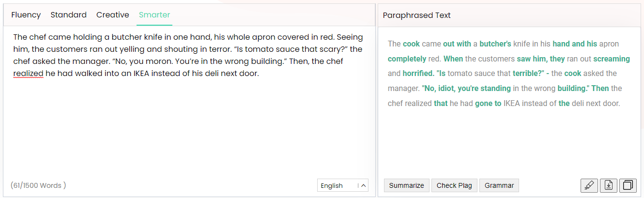This screenshot has width=644, height=198.
Task: Activate the Smarter mode tab
Action: click(x=154, y=15)
